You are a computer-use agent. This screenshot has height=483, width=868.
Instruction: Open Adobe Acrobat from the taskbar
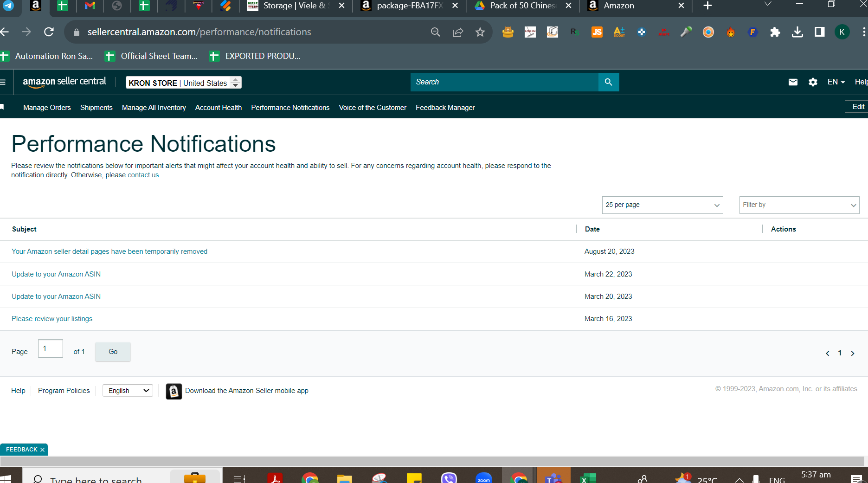point(275,478)
